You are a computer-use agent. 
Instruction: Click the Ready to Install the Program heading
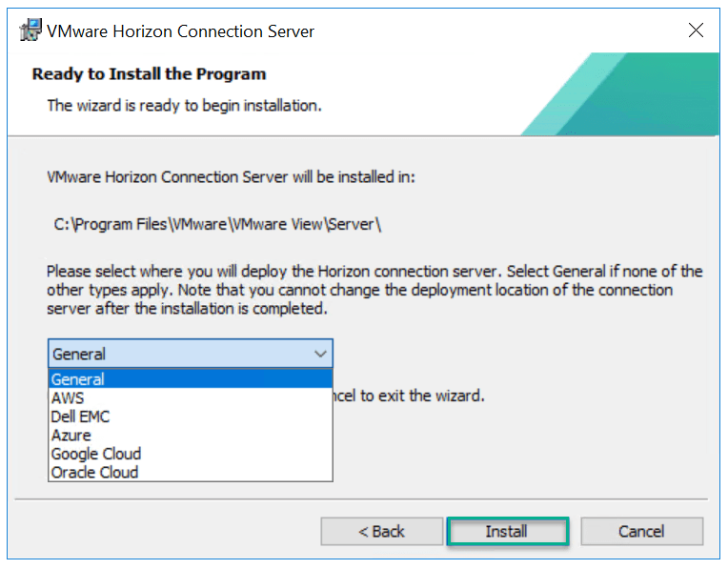pos(149,74)
